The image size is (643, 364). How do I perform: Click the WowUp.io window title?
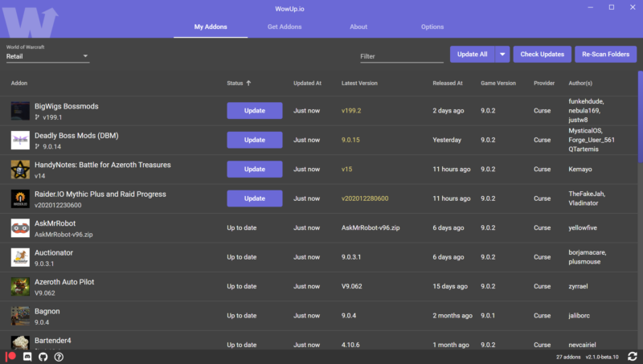click(x=289, y=9)
